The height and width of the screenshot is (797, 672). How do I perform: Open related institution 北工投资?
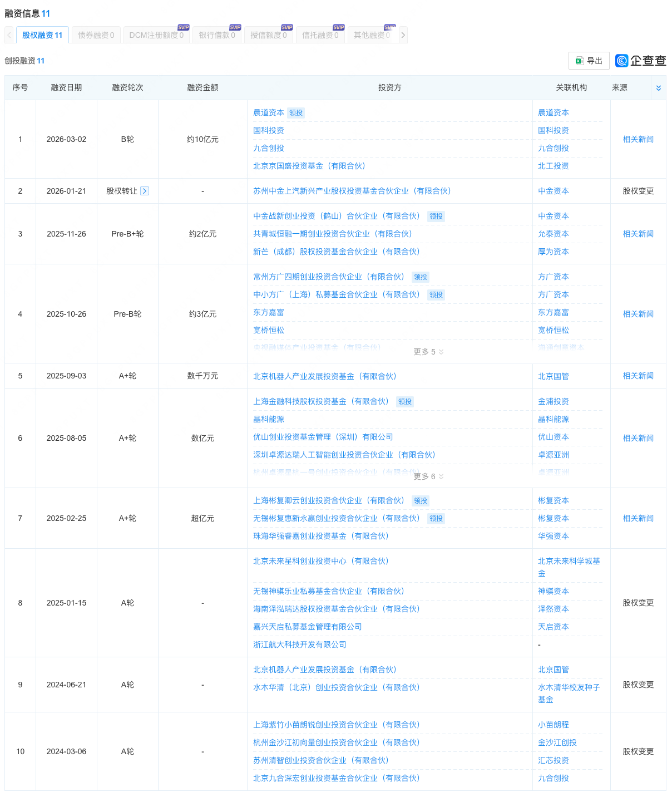pyautogui.click(x=554, y=166)
